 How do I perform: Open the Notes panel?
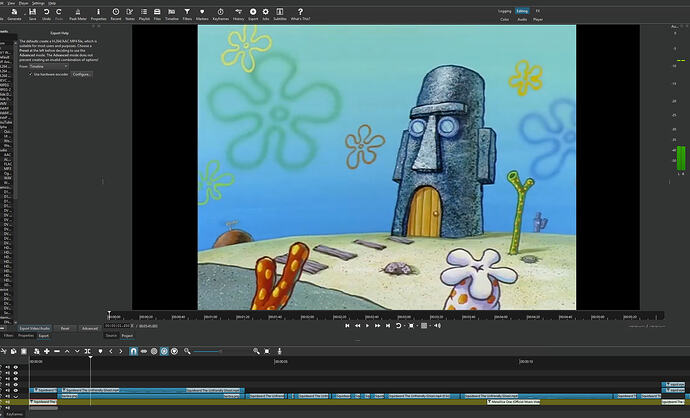(130, 12)
